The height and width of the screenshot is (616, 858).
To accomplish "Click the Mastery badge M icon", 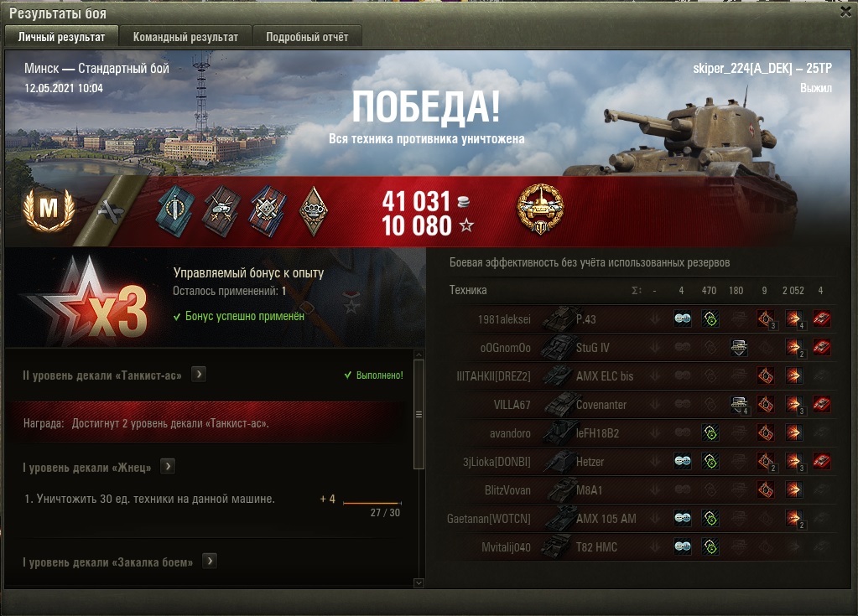I will [x=48, y=210].
